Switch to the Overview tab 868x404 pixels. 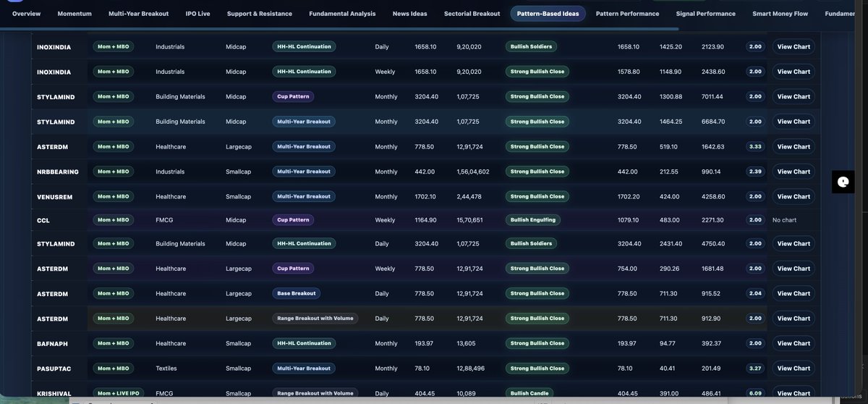(26, 14)
